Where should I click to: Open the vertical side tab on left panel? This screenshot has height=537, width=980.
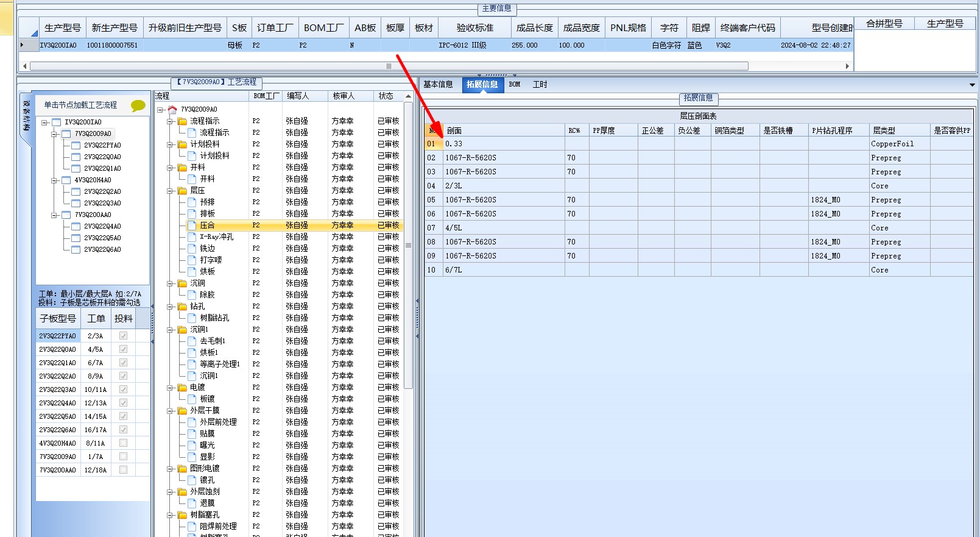click(26, 116)
